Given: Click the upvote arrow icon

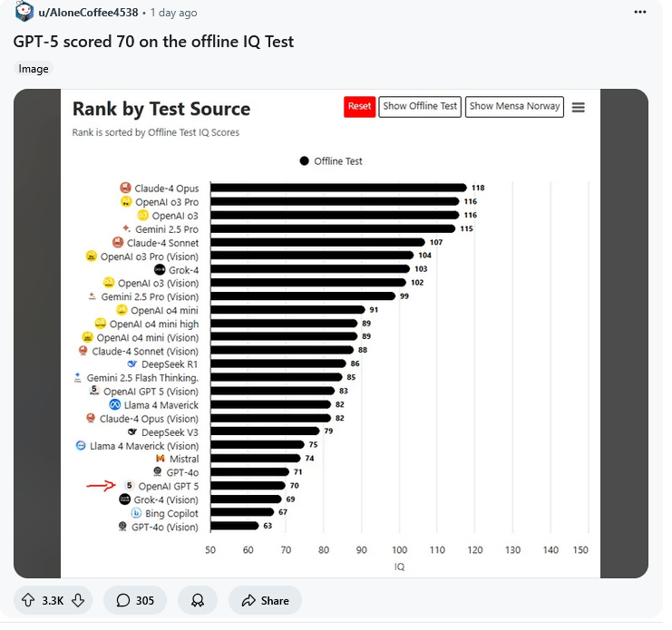Looking at the screenshot, I should [x=29, y=600].
